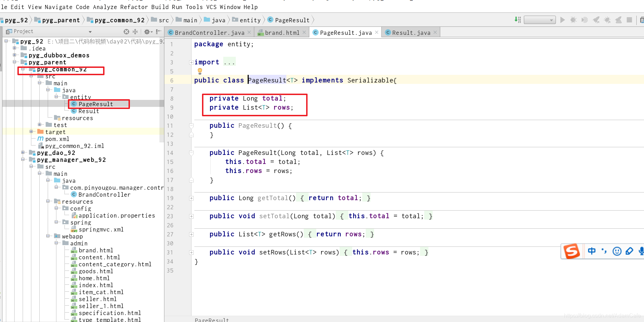Click the Sogou skin pen icon
644x322 pixels.
[x=629, y=251]
